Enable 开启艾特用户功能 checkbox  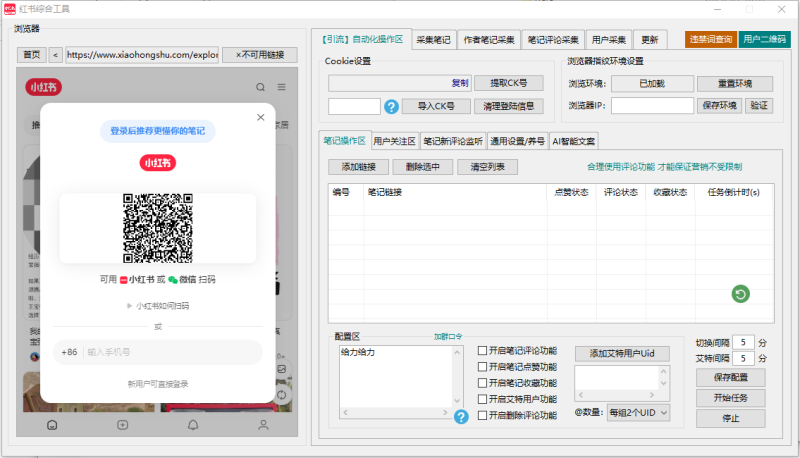482,399
